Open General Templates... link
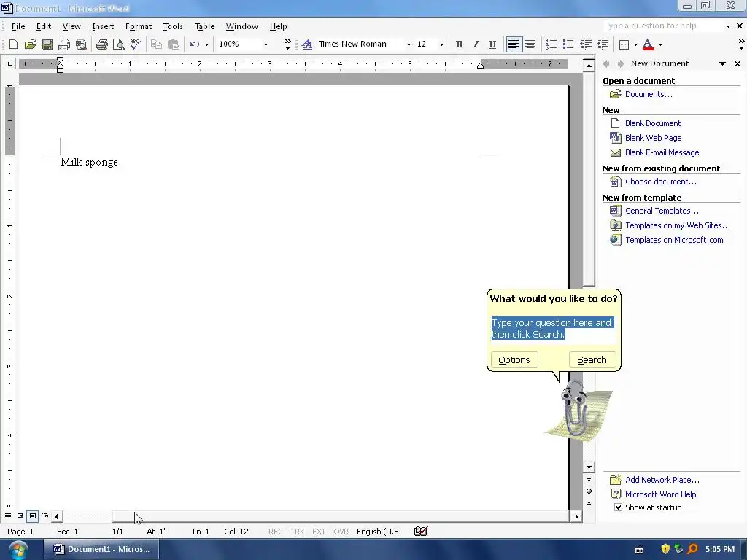Image resolution: width=747 pixels, height=560 pixels. (662, 211)
